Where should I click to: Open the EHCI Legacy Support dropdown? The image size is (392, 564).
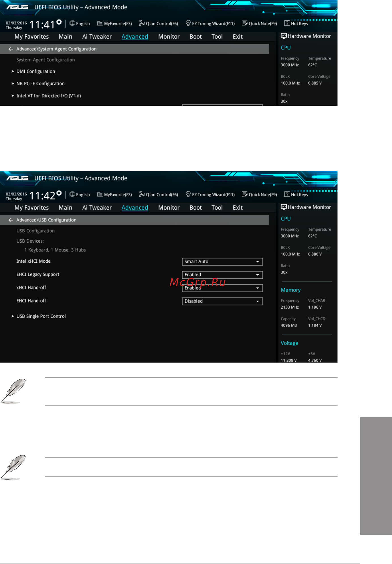click(x=222, y=275)
